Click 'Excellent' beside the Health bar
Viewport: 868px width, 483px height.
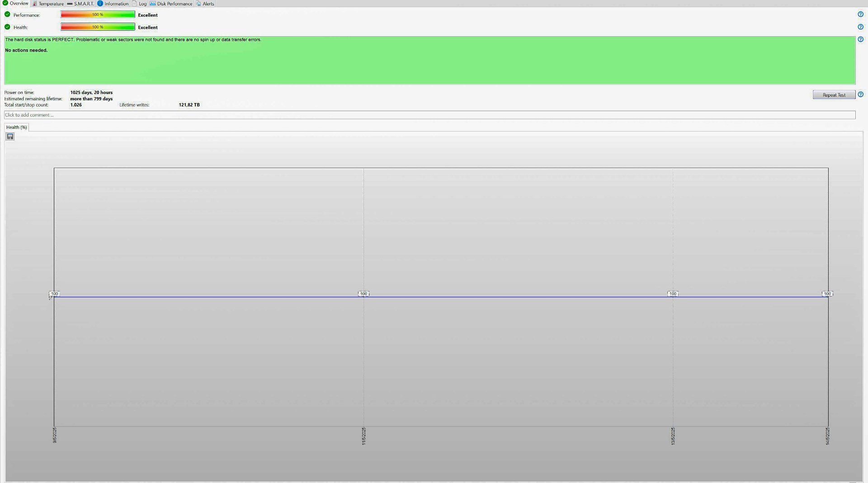pyautogui.click(x=148, y=28)
